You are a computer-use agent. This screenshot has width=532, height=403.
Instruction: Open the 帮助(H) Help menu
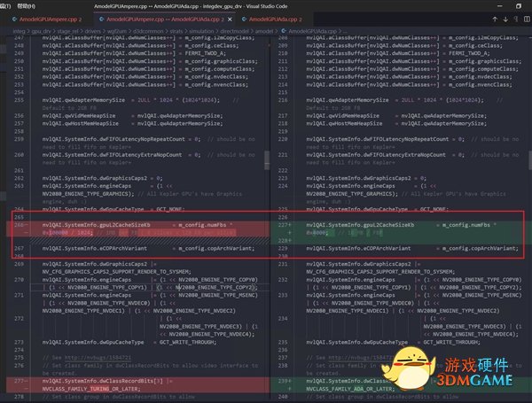26,6
